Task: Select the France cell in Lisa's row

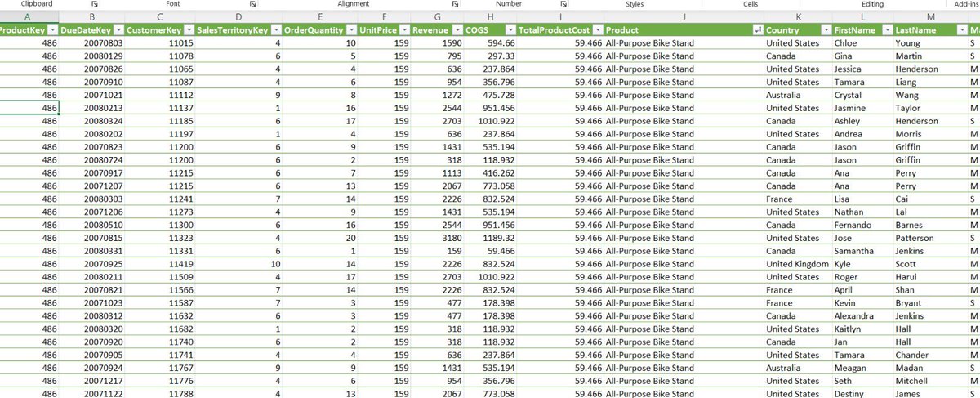Action: [798, 199]
